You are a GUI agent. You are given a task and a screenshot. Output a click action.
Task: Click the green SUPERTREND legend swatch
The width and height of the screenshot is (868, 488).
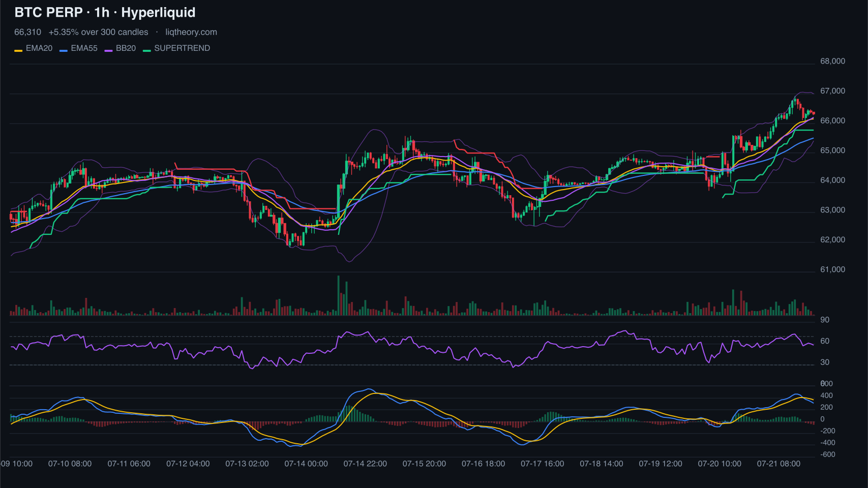tap(147, 50)
